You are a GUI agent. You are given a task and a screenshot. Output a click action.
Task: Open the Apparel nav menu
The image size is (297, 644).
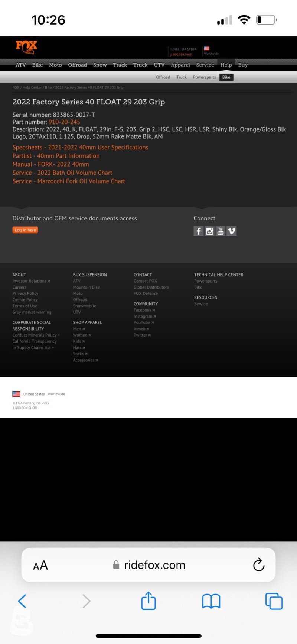click(x=180, y=65)
